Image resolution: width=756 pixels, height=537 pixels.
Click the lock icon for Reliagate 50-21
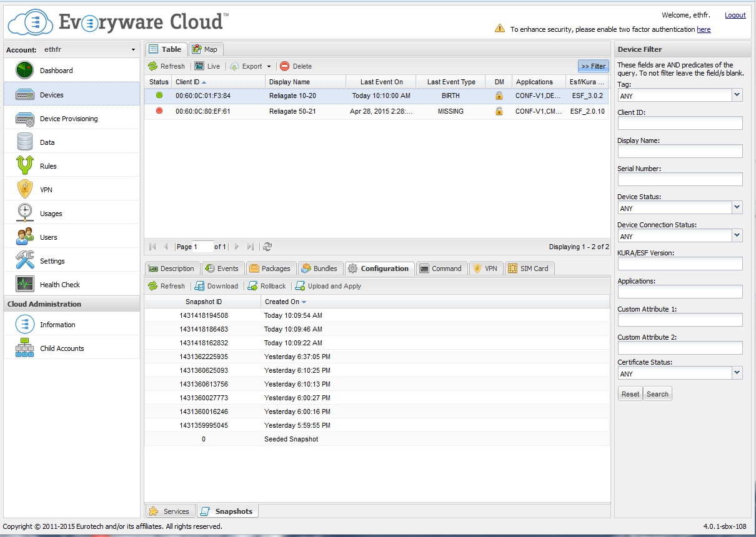[499, 111]
